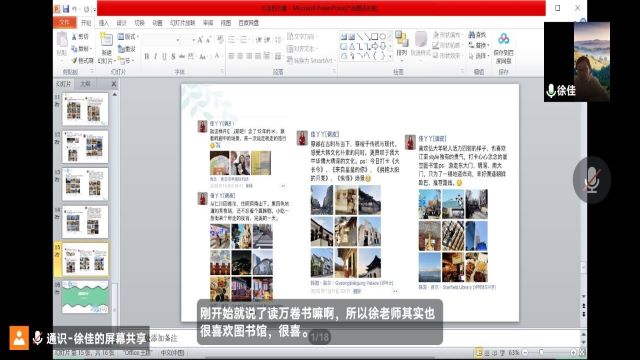
Task: Clear all formatting with the eraser icon
Action: pyautogui.click(x=220, y=40)
